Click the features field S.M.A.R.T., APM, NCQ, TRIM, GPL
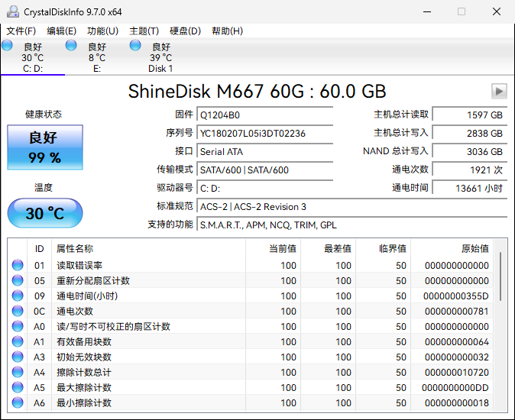Image resolution: width=515 pixels, height=420 pixels. click(352, 225)
